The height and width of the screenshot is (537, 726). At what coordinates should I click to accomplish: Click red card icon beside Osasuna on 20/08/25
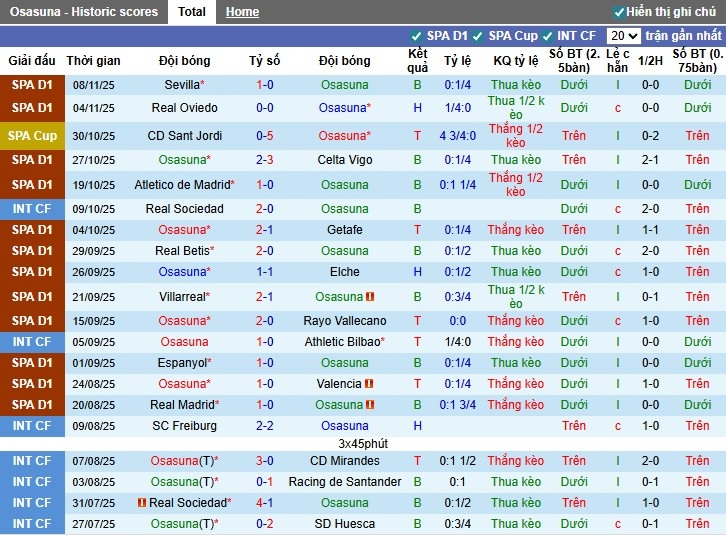[x=370, y=405]
